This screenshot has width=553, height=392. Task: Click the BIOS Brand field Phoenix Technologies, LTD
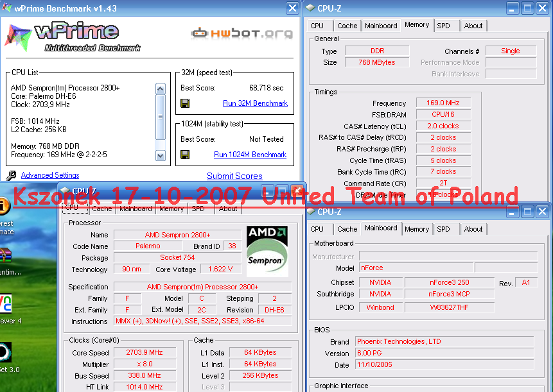444,341
